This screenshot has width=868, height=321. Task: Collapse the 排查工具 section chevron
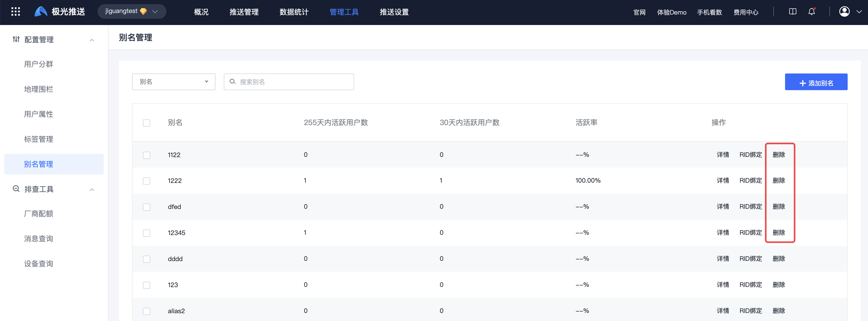(92, 189)
